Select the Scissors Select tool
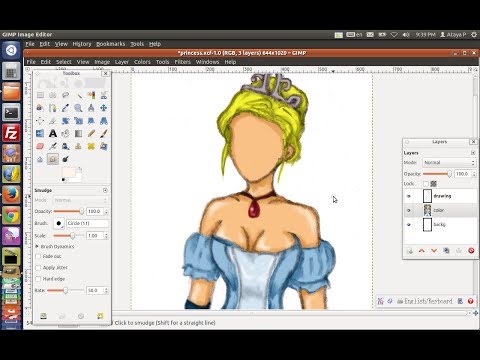Screen dimensions: 480x360 click(x=104, y=95)
